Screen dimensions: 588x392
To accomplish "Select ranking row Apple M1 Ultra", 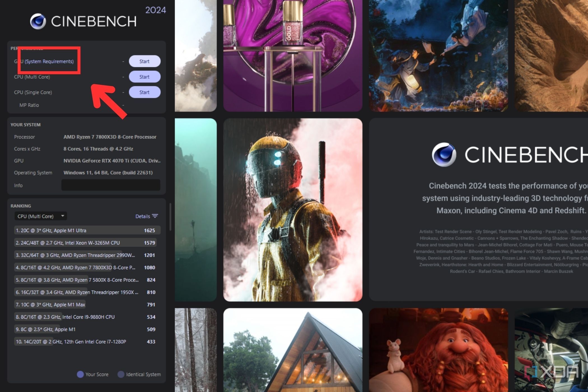I will pyautogui.click(x=87, y=230).
